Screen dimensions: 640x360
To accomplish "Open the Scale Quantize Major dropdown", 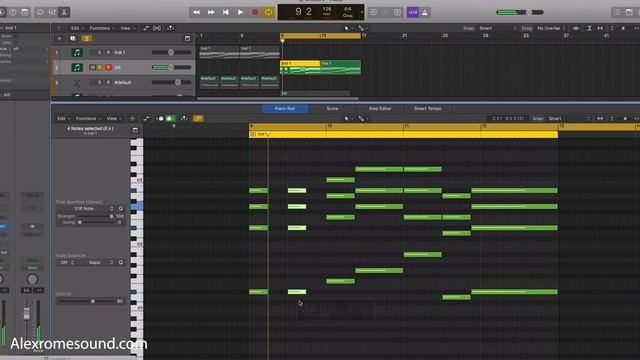I will point(97,262).
